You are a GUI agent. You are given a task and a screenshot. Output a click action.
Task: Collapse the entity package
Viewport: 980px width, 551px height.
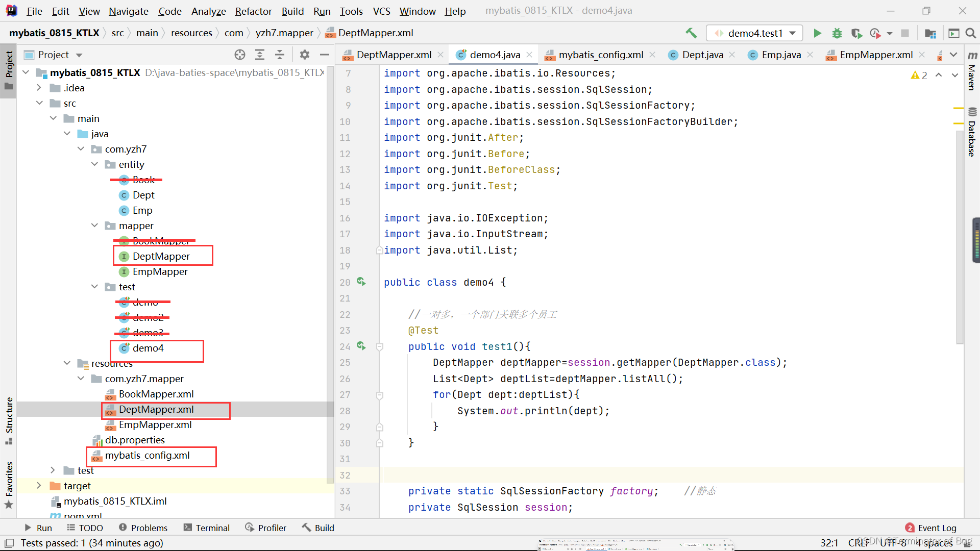pyautogui.click(x=94, y=164)
